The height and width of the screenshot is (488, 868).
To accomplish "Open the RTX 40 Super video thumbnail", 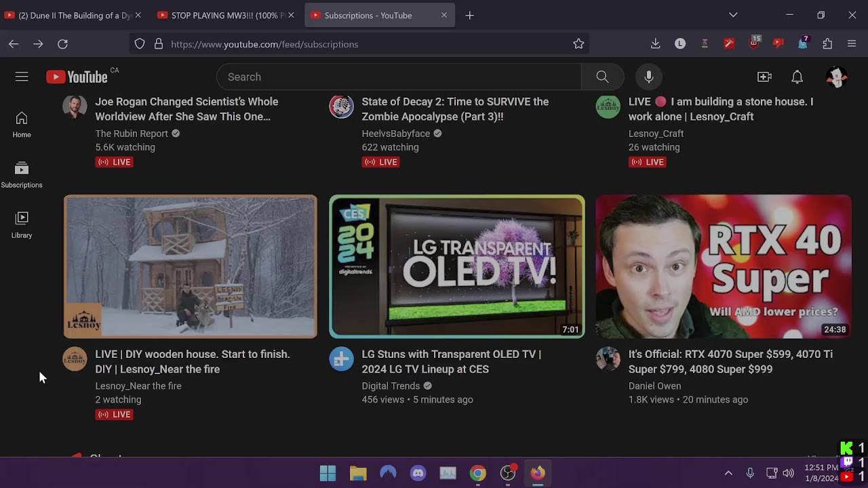I will pyautogui.click(x=724, y=266).
